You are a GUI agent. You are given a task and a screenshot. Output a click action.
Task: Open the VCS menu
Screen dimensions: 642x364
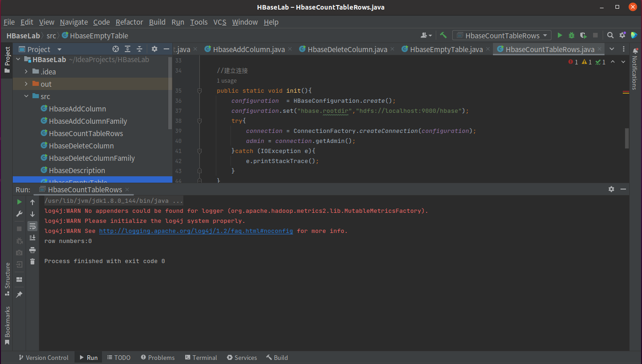point(220,22)
